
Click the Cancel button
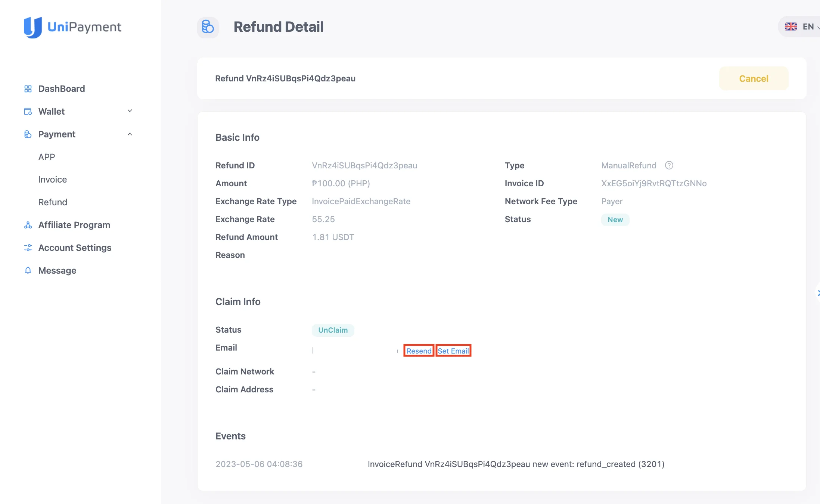(754, 78)
